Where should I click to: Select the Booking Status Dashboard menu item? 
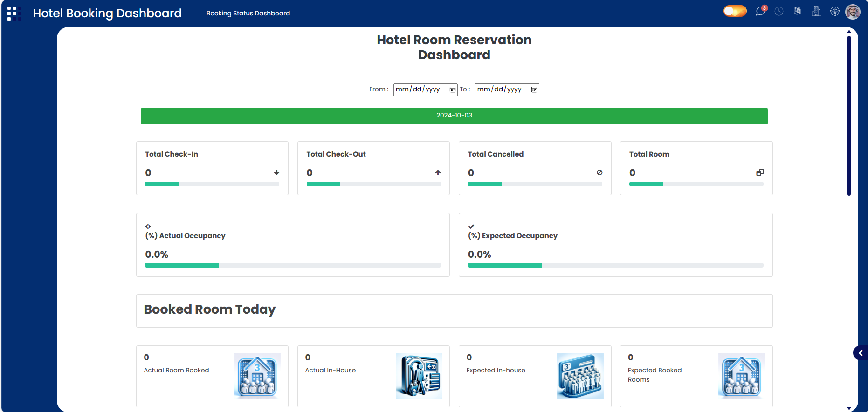248,13
